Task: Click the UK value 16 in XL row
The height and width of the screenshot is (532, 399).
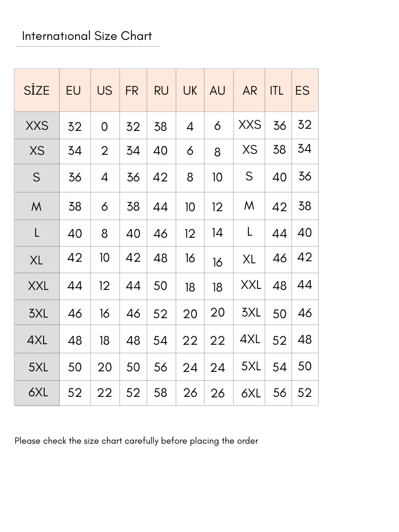Action: click(190, 258)
